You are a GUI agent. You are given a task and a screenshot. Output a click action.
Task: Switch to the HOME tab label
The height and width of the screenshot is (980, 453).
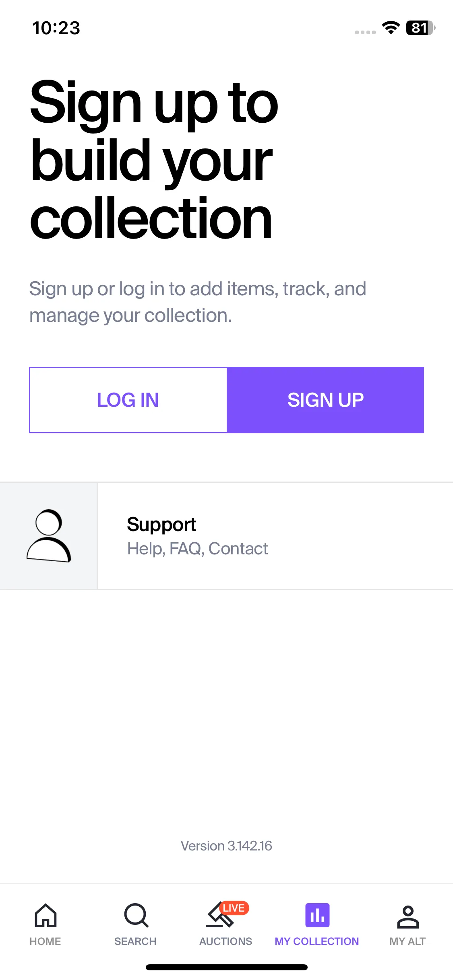(x=45, y=941)
